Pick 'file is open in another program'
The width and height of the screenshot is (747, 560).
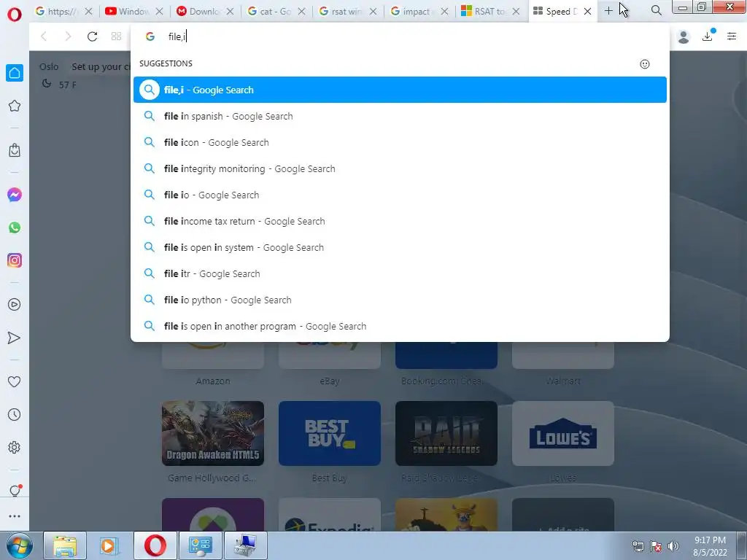coord(400,326)
